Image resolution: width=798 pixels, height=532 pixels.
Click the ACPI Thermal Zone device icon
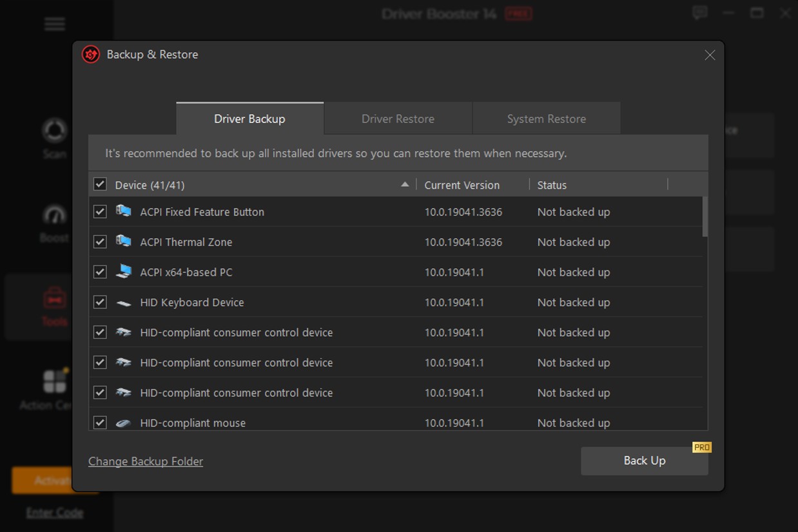coord(123,242)
